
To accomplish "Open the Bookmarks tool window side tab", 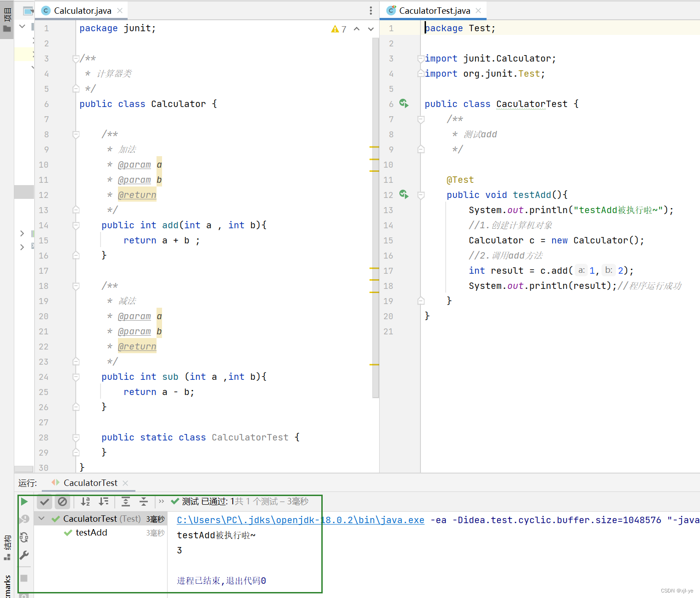I will [x=7, y=586].
